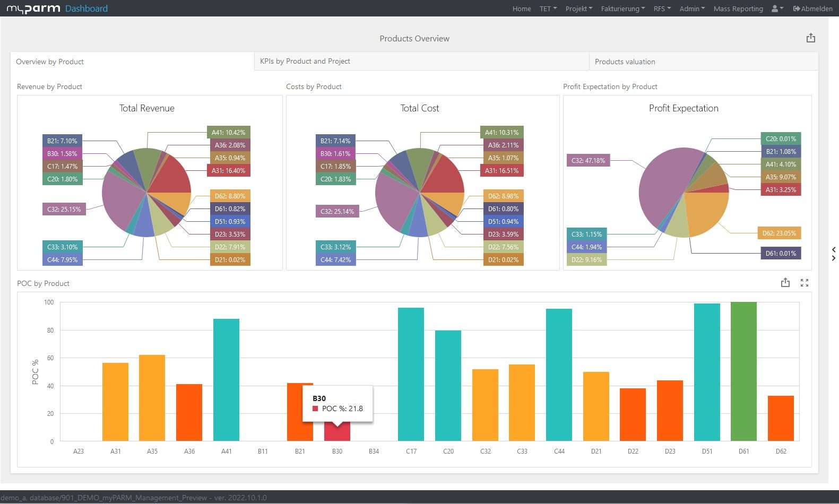Open the RFS dropdown menu
Image resolution: width=839 pixels, height=504 pixels.
tap(662, 8)
